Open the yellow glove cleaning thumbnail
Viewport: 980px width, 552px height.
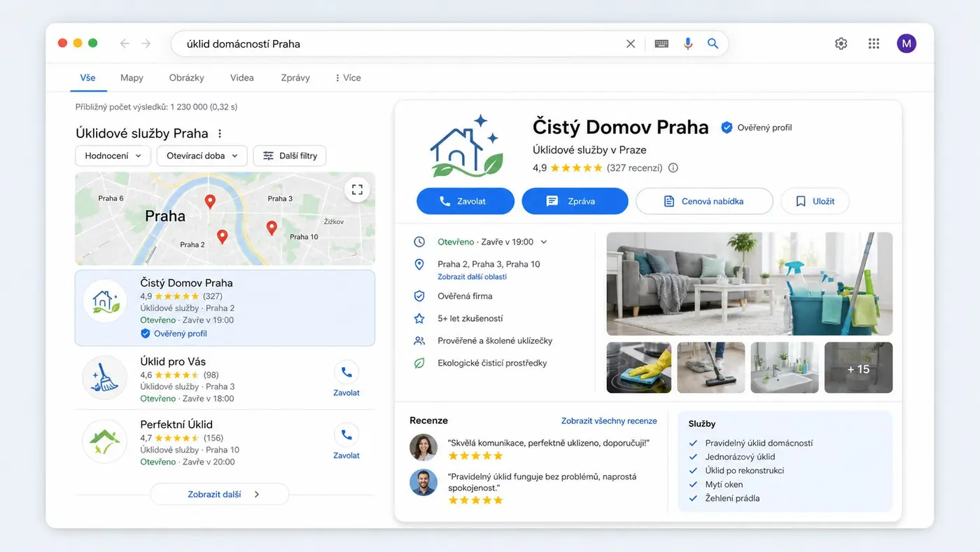coord(639,368)
